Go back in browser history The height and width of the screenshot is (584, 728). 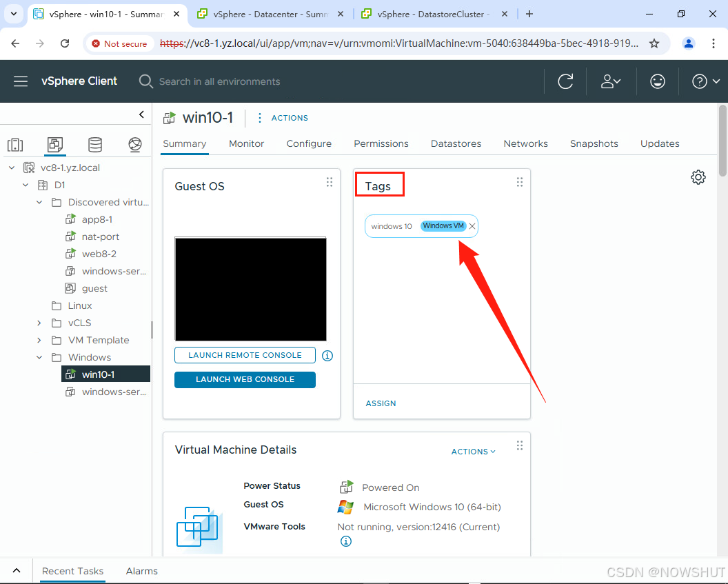coord(15,43)
